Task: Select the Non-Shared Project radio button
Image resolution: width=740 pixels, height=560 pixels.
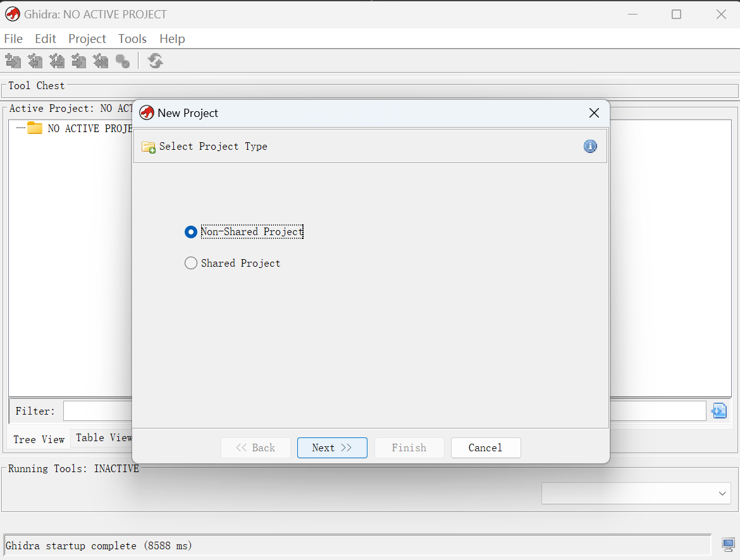Action: [190, 231]
